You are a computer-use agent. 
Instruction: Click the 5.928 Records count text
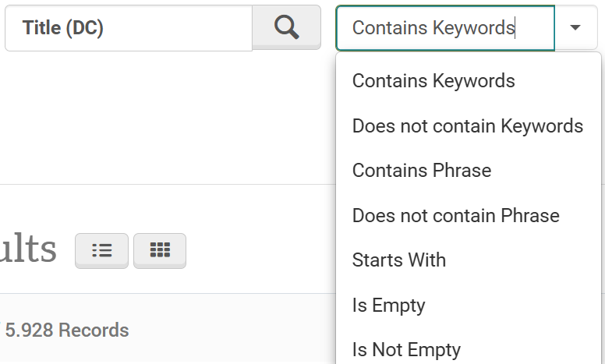pyautogui.click(x=67, y=330)
